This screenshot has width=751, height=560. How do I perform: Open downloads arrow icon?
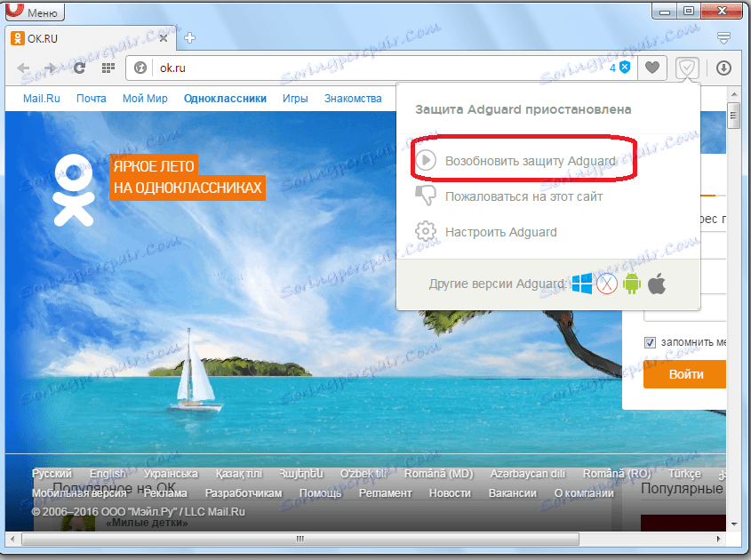coord(723,68)
